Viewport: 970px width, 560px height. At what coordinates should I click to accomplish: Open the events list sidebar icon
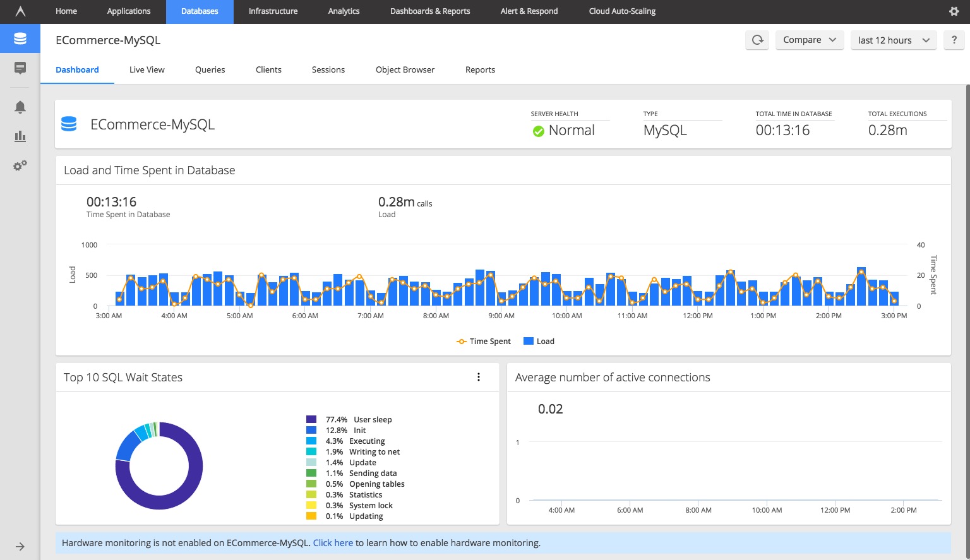[20, 68]
